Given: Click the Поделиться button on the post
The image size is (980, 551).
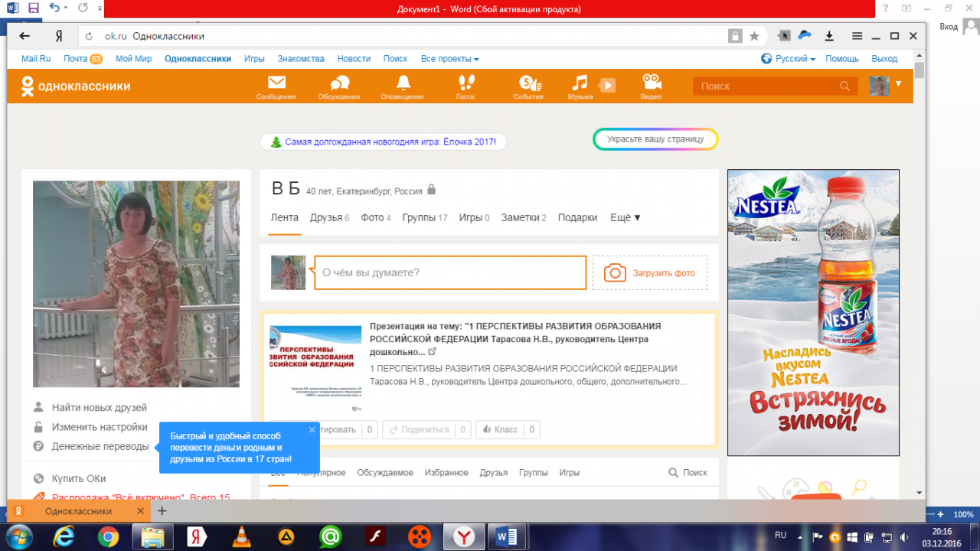Looking at the screenshot, I should [426, 429].
